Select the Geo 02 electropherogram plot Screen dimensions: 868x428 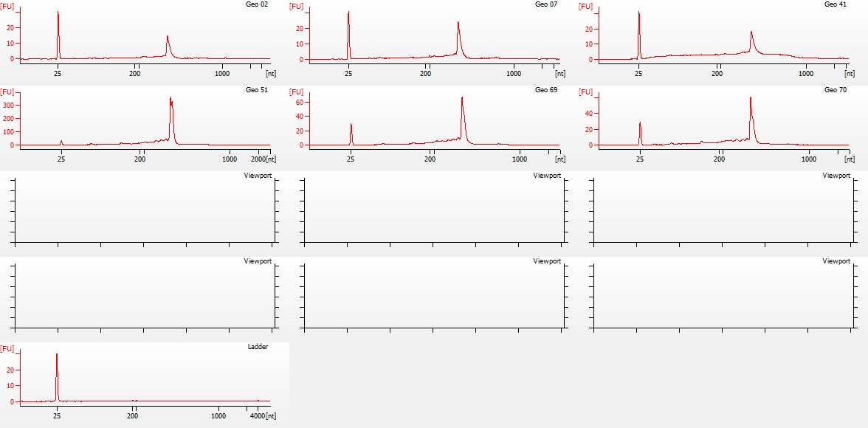145,37
